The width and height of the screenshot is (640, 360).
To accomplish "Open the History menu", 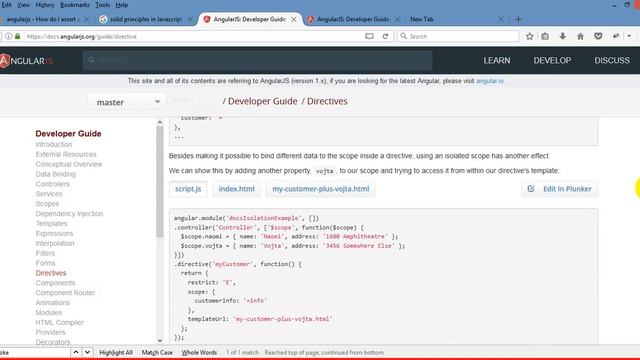I will (x=45, y=5).
